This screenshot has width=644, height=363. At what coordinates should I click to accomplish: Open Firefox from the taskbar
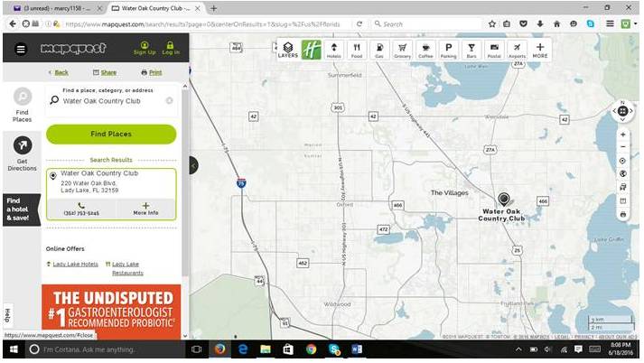220,349
